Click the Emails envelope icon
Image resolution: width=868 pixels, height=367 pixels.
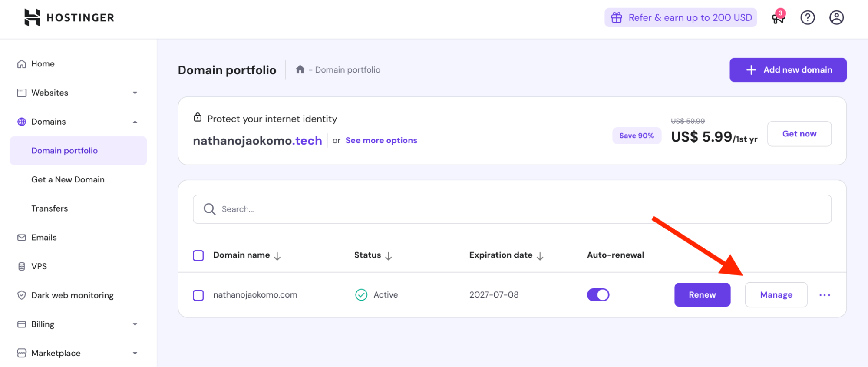pyautogui.click(x=22, y=238)
